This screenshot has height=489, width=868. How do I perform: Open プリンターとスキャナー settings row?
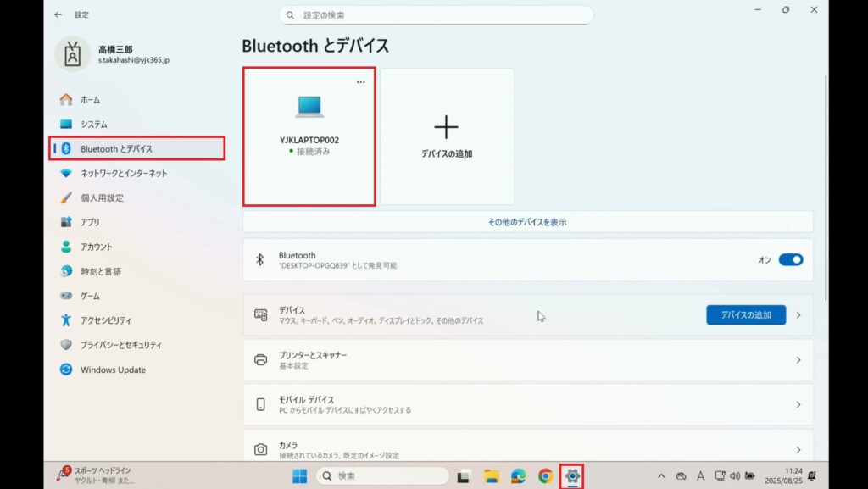[527, 360]
